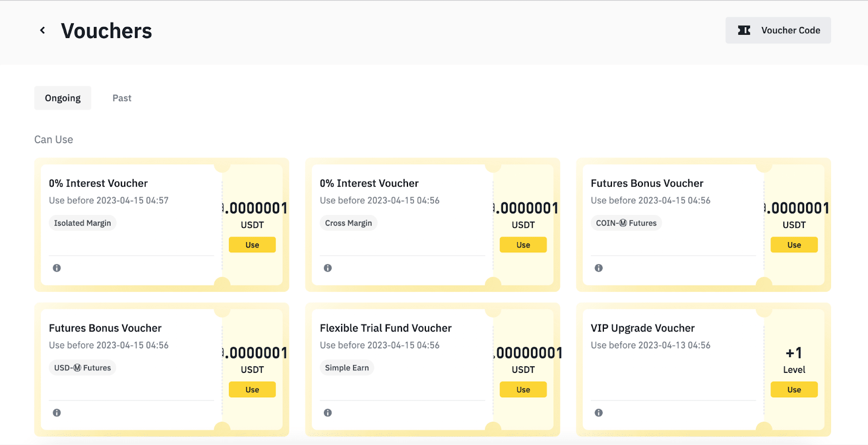Image resolution: width=868 pixels, height=445 pixels.
Task: Click info icon on Isolated Margin voucher
Action: pyautogui.click(x=57, y=268)
